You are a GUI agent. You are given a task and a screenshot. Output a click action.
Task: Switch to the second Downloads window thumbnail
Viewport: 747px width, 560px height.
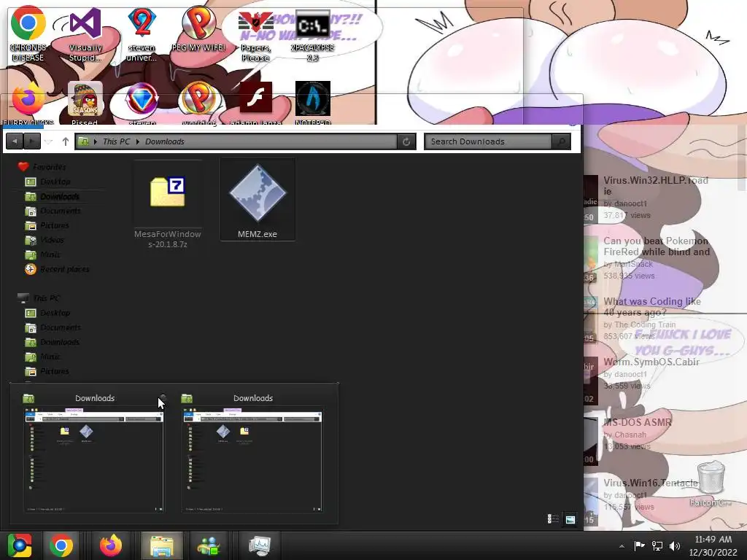252,460
